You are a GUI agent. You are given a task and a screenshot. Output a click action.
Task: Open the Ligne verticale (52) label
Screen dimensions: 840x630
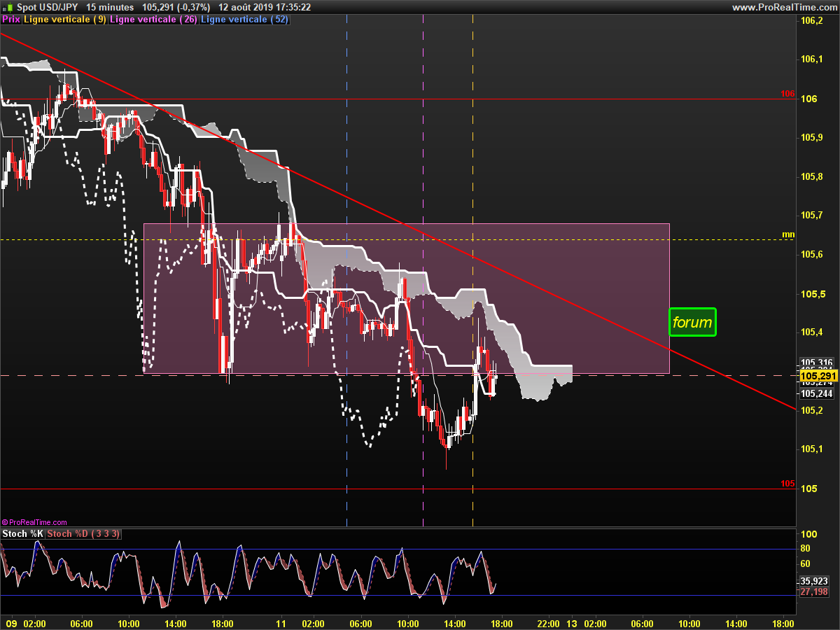click(244, 20)
